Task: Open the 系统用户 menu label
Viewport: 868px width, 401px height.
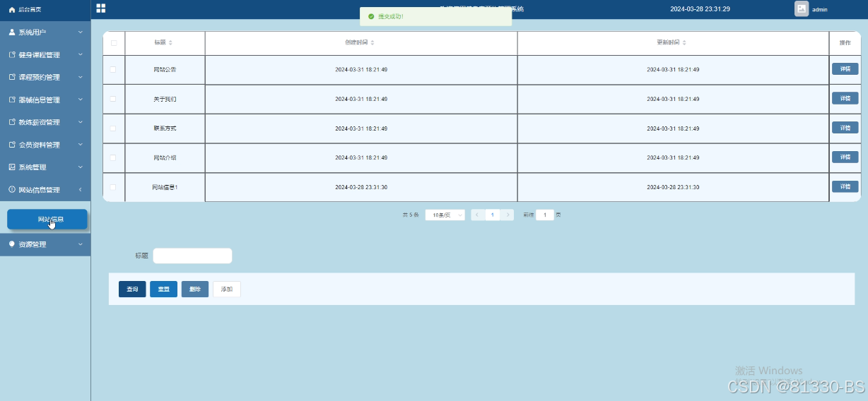Action: (33, 32)
